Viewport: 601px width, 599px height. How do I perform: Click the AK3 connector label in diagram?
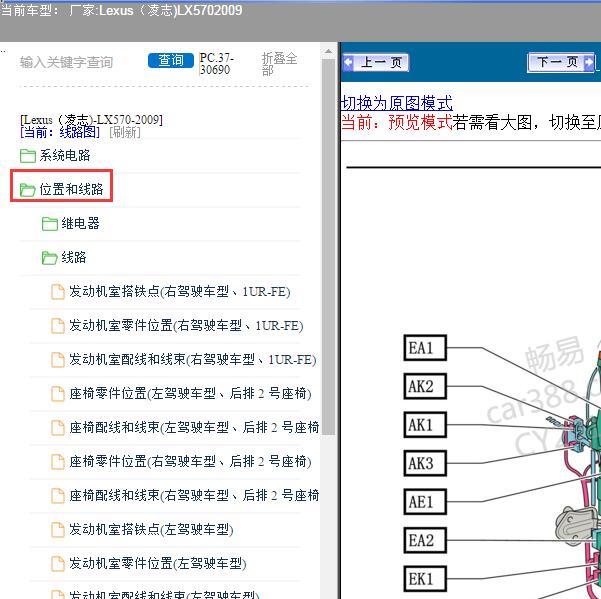click(425, 463)
